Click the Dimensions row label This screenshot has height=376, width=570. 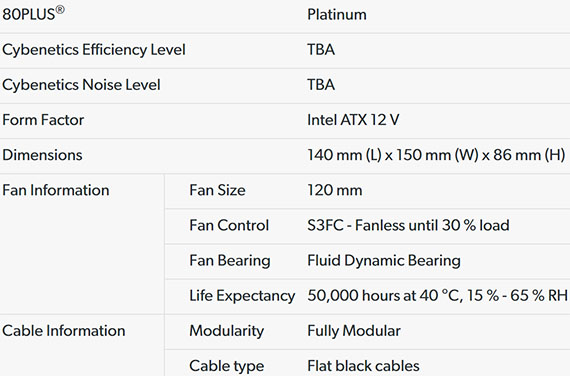click(x=42, y=155)
